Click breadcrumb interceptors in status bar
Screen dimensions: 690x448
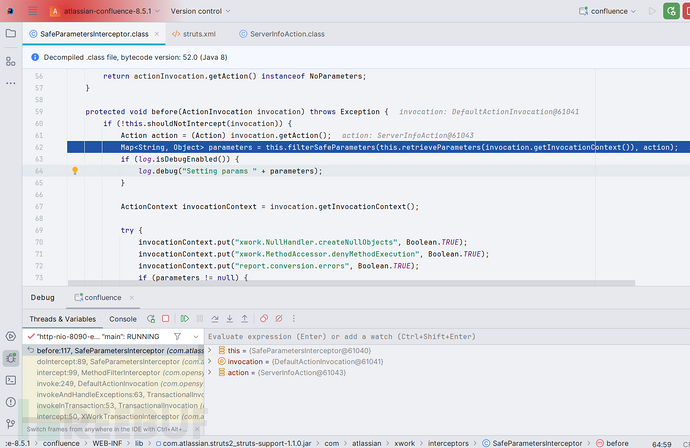448,443
